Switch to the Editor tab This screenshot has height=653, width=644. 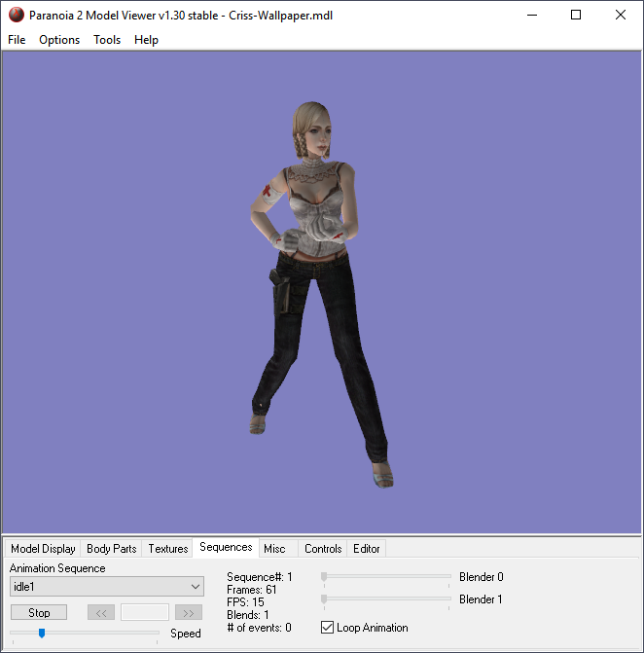tap(367, 549)
